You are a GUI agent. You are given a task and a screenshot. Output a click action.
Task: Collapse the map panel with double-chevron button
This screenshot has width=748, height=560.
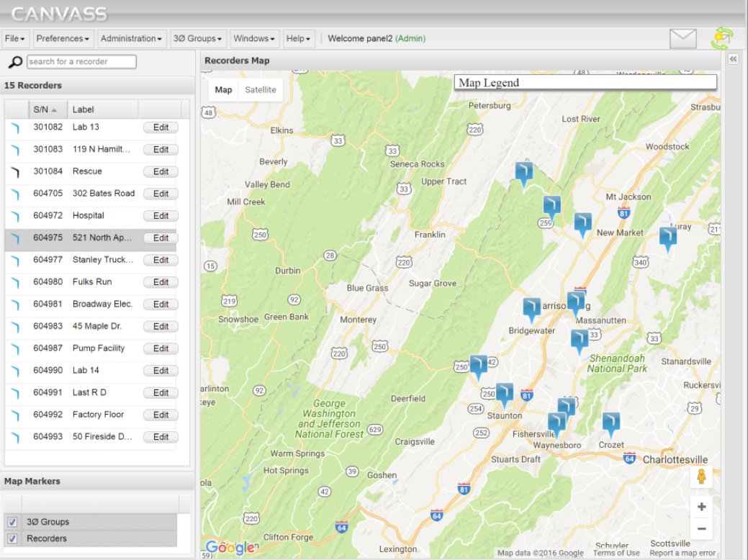(x=732, y=60)
